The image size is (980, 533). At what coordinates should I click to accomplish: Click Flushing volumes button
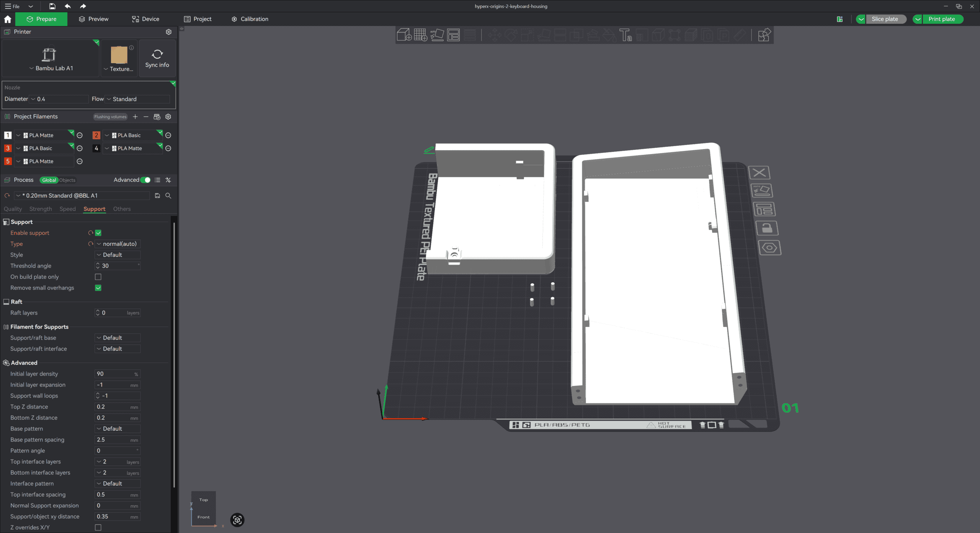click(110, 117)
